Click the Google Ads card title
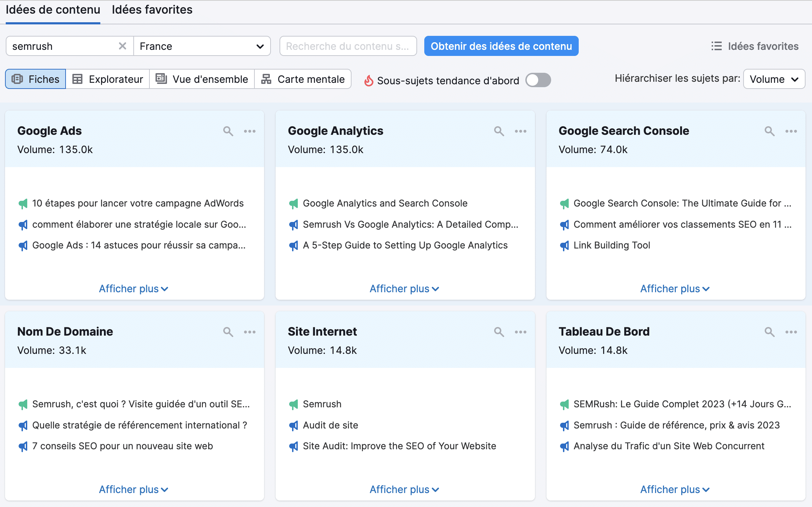 click(x=49, y=131)
